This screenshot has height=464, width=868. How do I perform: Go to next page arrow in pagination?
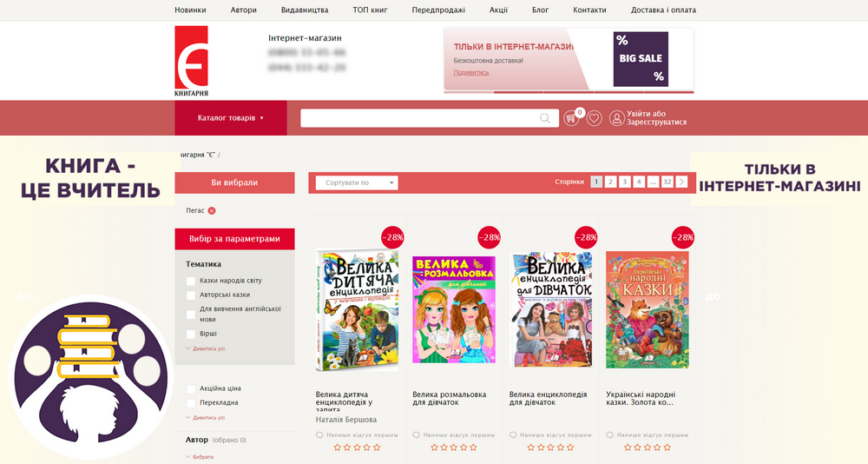click(x=681, y=182)
